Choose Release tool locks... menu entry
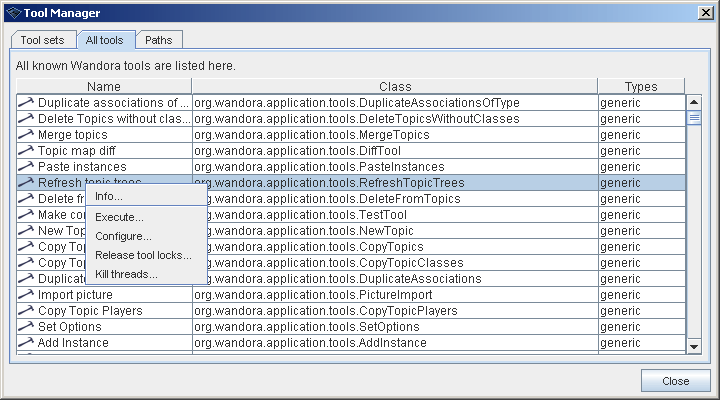The image size is (720, 400). [143, 255]
